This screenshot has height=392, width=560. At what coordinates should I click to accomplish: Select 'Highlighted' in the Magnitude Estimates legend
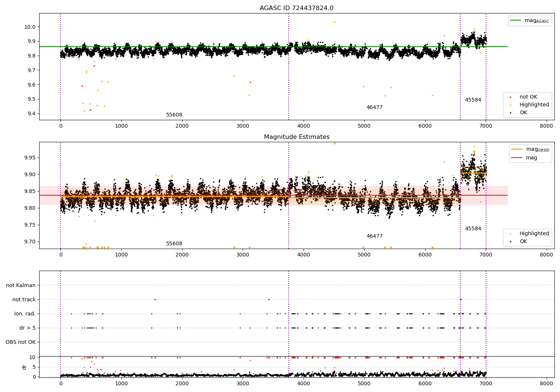(x=534, y=234)
